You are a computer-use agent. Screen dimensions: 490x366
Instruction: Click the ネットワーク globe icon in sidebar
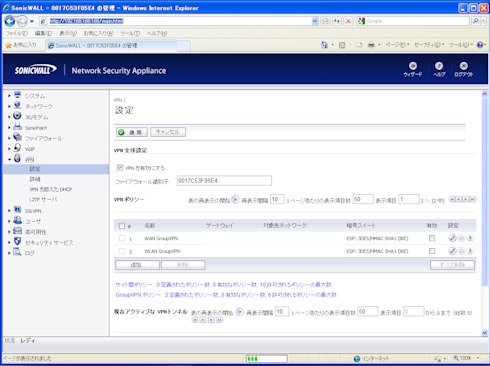18,106
